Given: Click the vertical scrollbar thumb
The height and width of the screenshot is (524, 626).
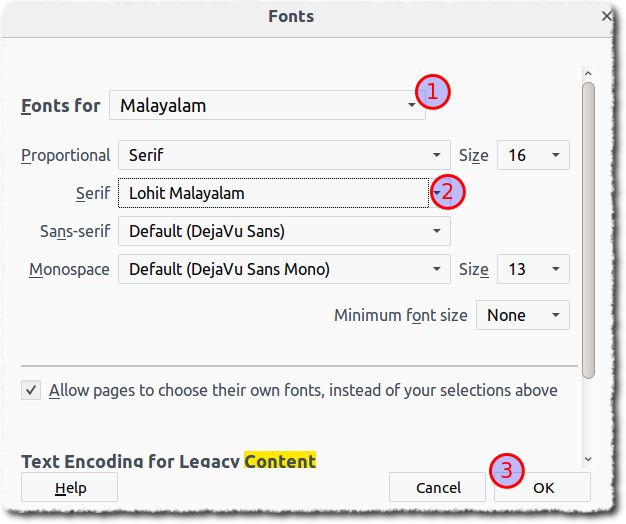Looking at the screenshot, I should [x=588, y=230].
